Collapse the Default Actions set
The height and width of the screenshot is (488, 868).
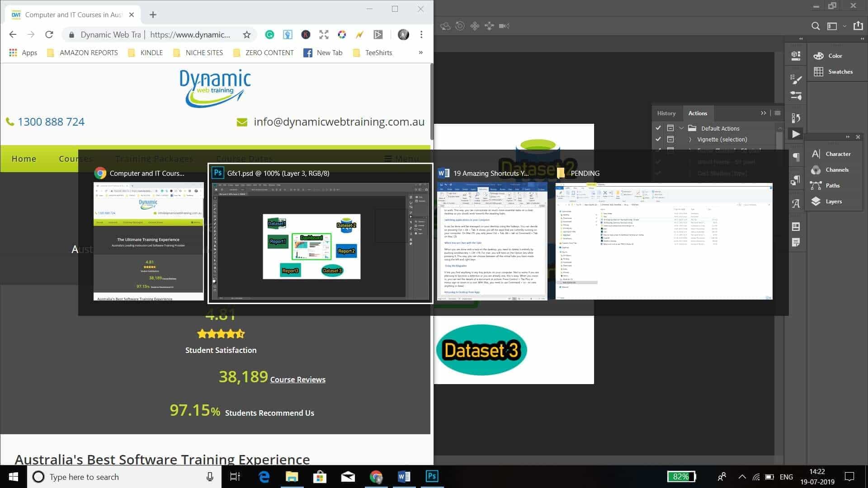point(682,128)
